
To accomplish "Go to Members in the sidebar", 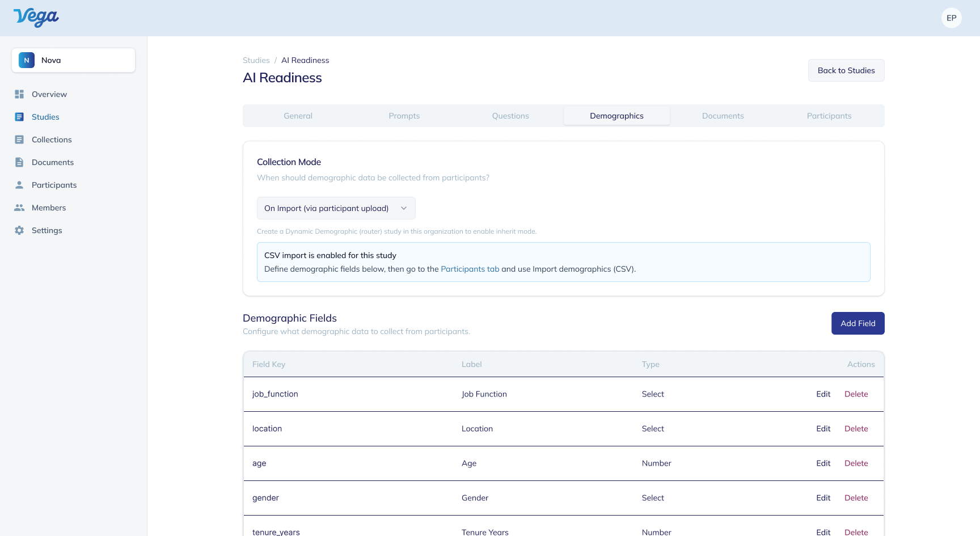I will coord(74,208).
